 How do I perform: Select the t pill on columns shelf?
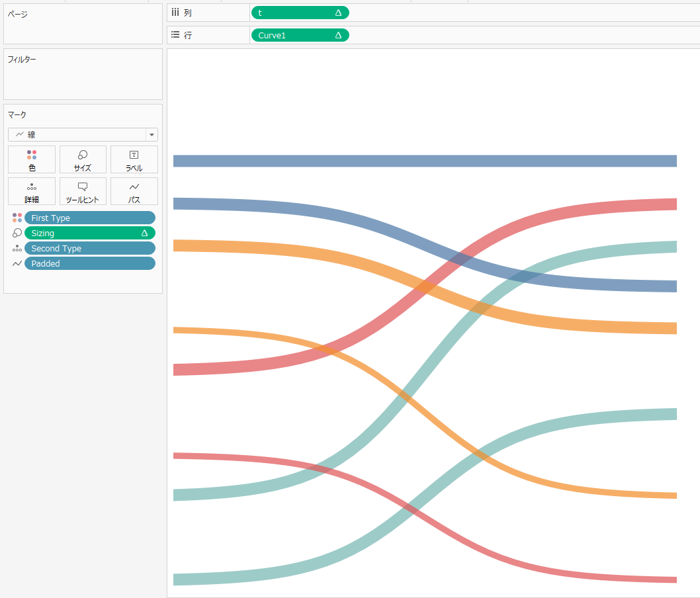tap(300, 13)
